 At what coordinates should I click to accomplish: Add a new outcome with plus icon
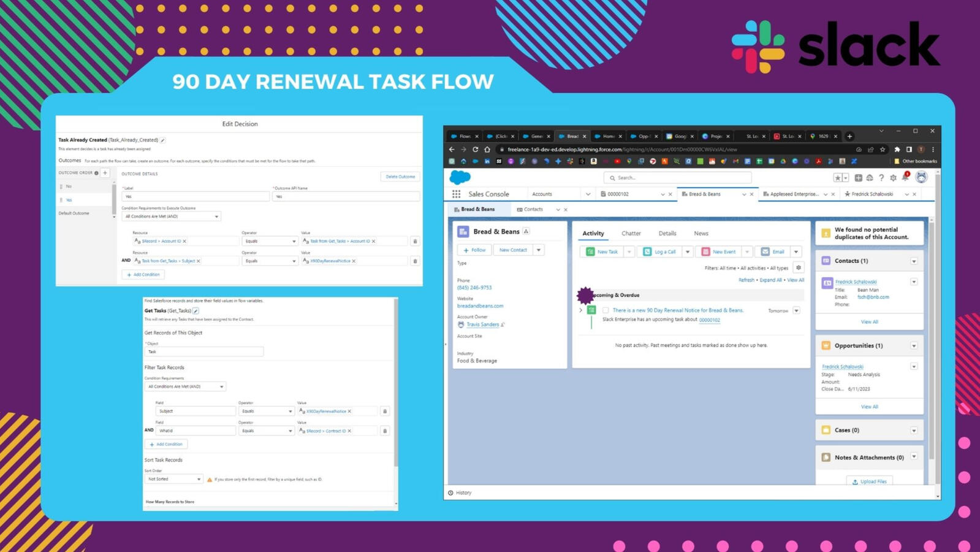(x=105, y=173)
